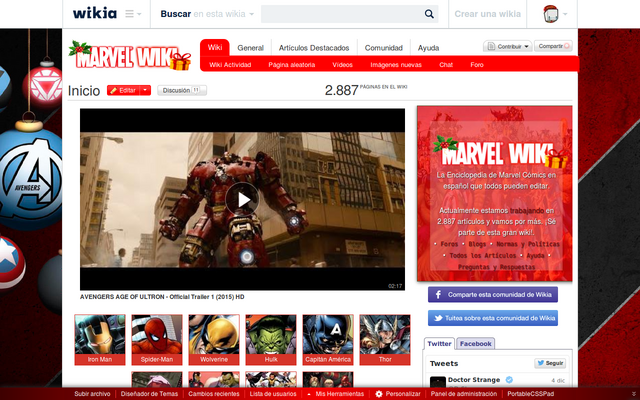Open the 'Crear una wikia' link
The height and width of the screenshot is (400, 640).
[487, 14]
